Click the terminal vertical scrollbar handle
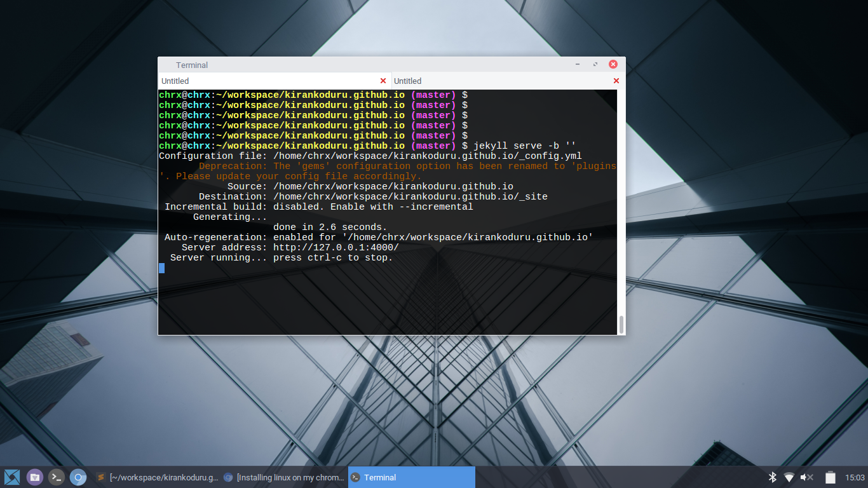The width and height of the screenshot is (868, 488). (621, 324)
